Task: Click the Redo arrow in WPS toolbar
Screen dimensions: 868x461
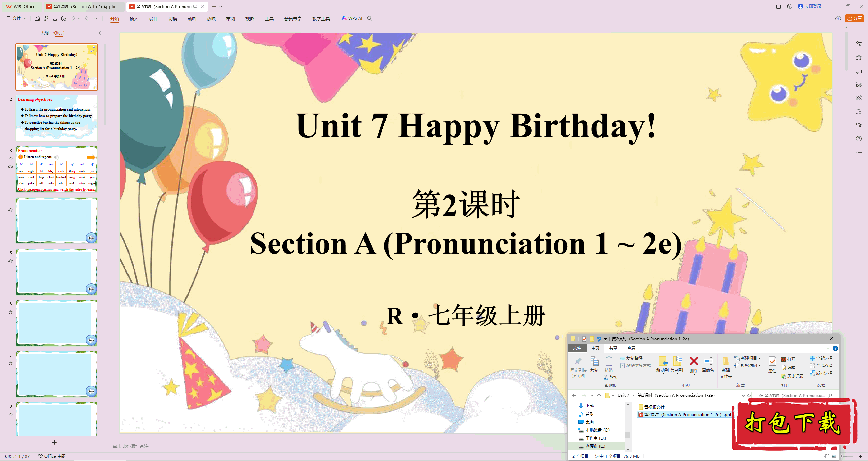Action: [x=87, y=18]
